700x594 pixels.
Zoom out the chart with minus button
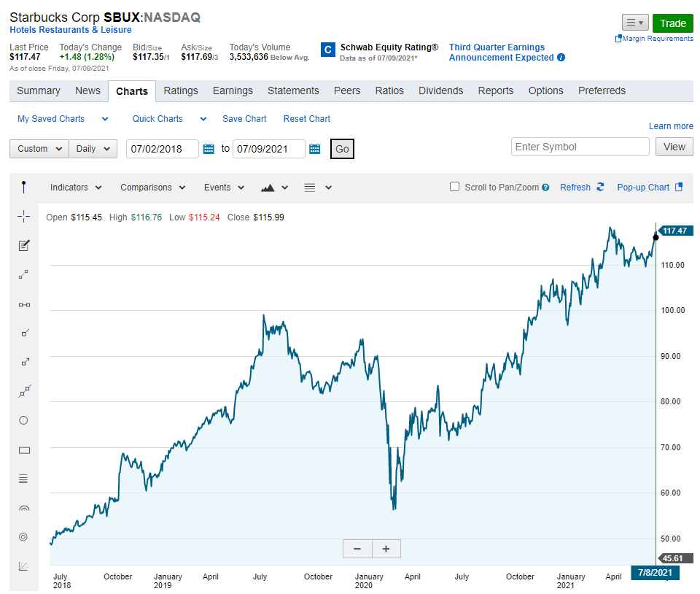tap(357, 549)
